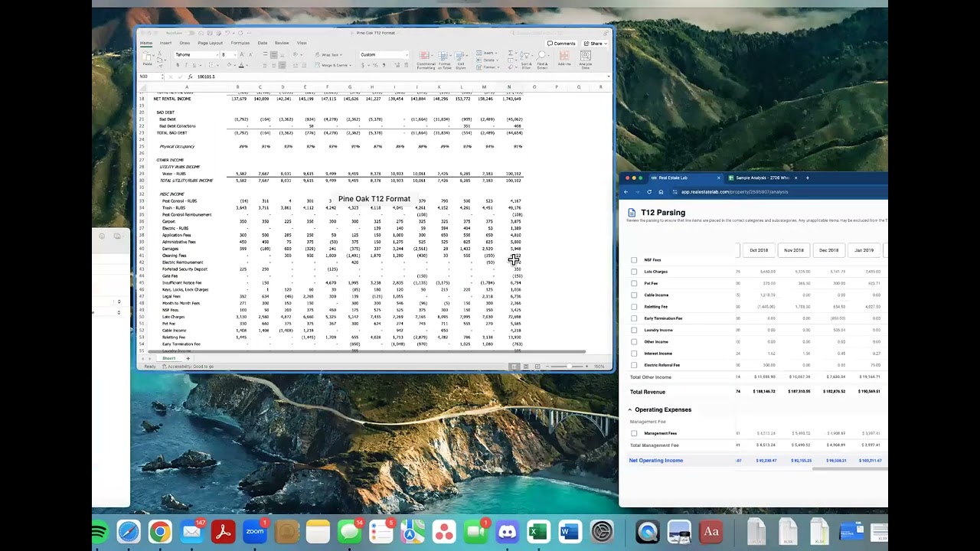This screenshot has height=551, width=980.
Task: Check the Late Charges checkbox
Action: [634, 272]
